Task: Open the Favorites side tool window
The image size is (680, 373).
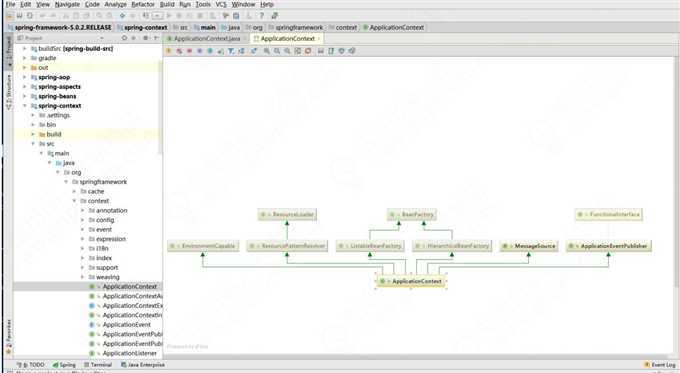Action: pyautogui.click(x=8, y=337)
